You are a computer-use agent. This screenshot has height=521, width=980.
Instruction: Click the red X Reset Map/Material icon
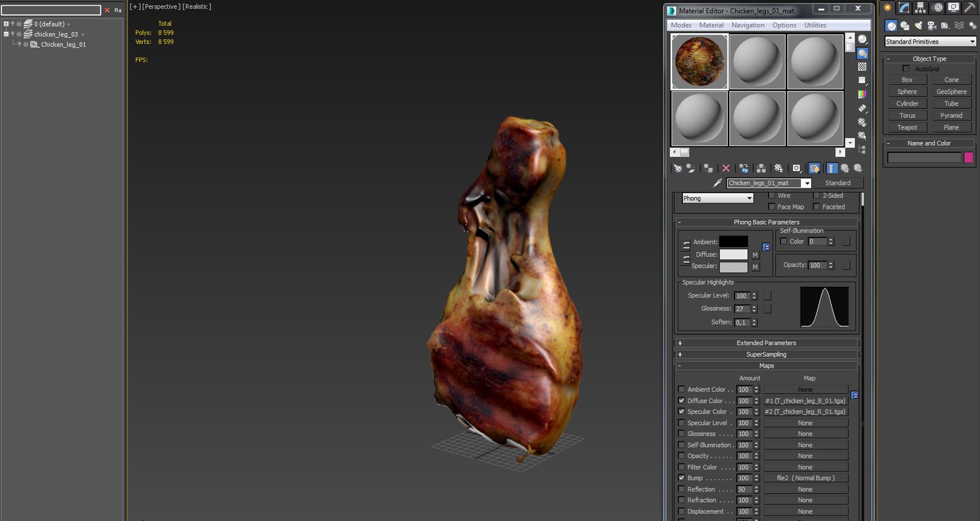click(x=726, y=168)
